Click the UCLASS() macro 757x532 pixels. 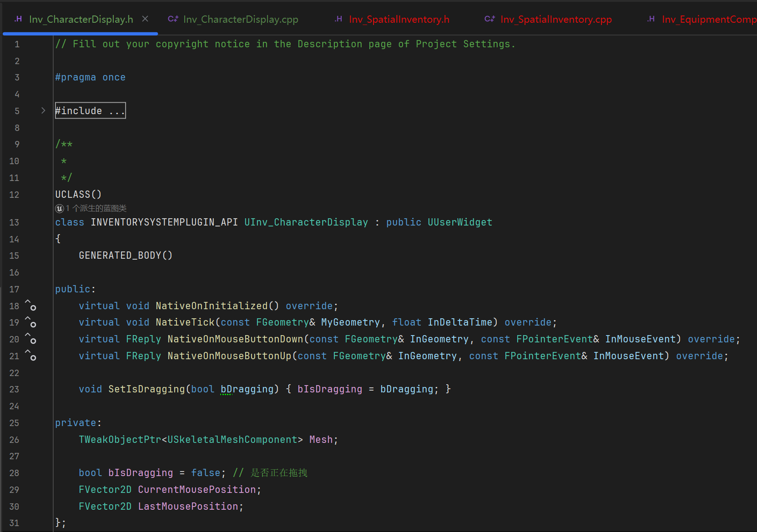pos(78,195)
